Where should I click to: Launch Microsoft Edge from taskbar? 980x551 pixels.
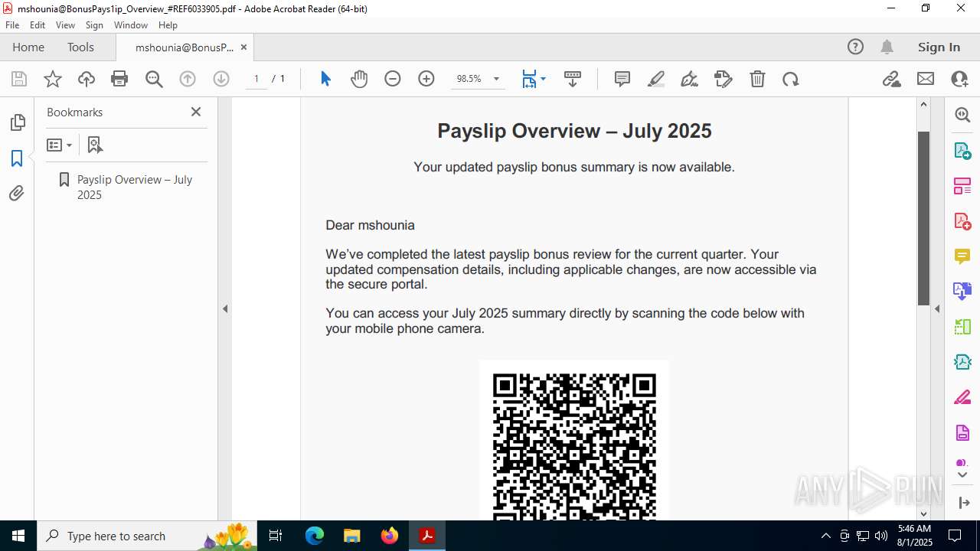315,536
